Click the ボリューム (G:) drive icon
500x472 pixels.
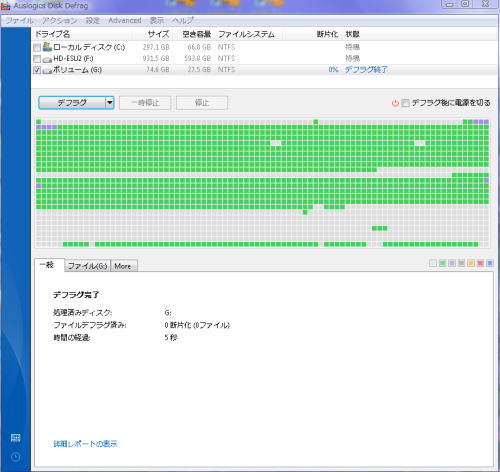pos(47,70)
